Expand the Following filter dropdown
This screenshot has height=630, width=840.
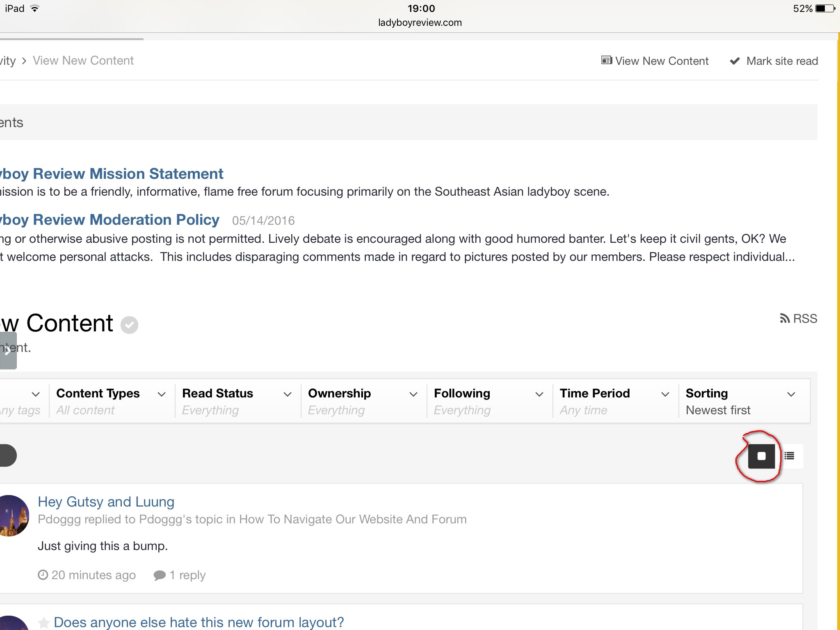click(x=489, y=401)
